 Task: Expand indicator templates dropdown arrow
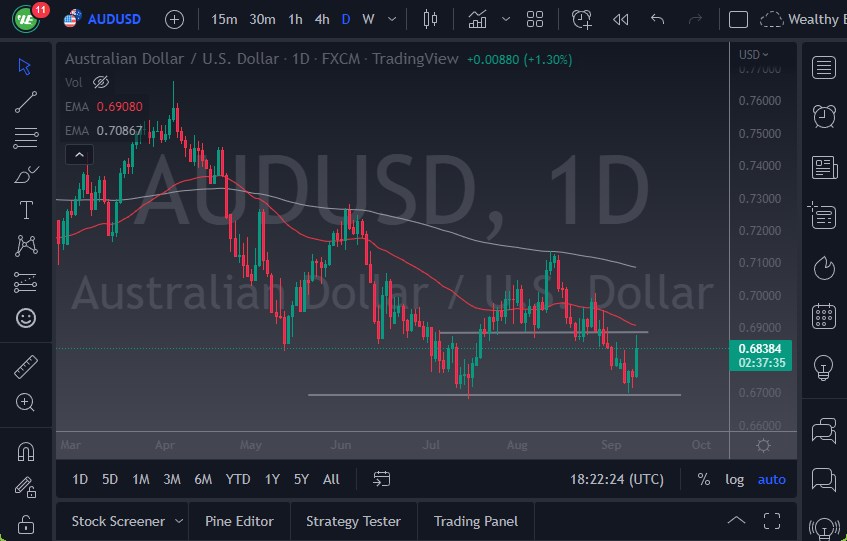[x=506, y=19]
